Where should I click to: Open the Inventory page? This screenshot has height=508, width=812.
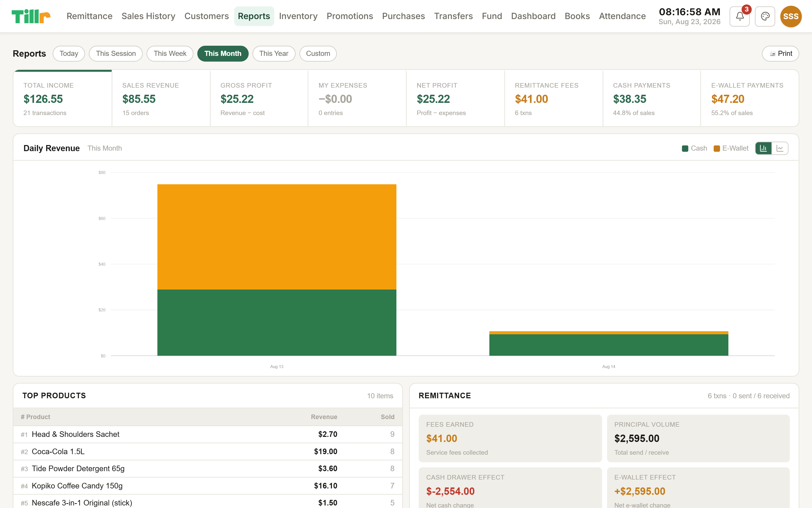pyautogui.click(x=298, y=16)
